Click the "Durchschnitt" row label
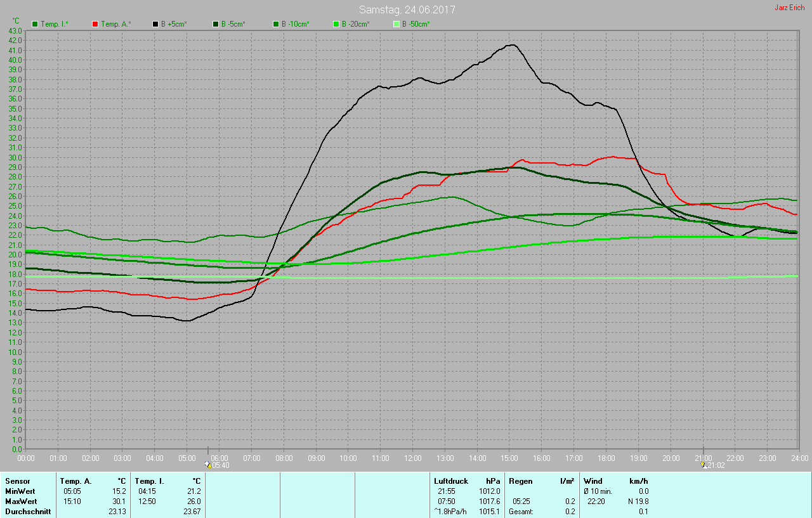 tap(28, 512)
